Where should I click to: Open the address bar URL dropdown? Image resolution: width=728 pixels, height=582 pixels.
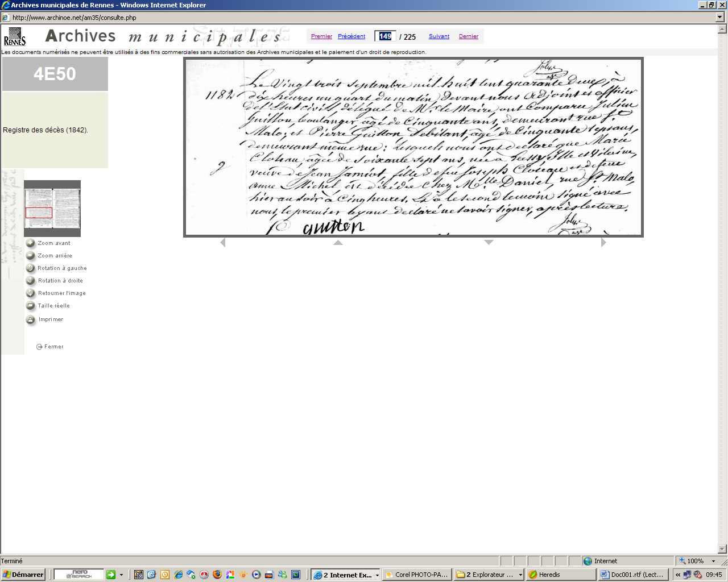720,18
